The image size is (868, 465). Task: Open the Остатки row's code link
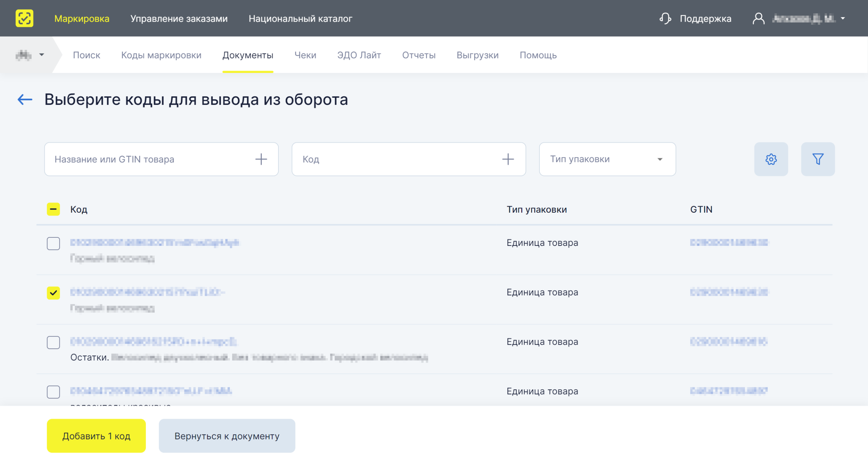[153, 342]
